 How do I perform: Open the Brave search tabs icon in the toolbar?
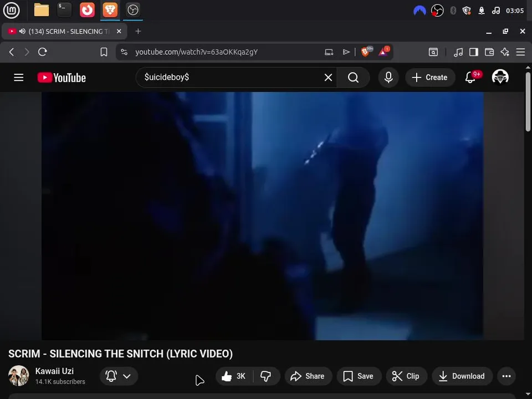point(433,52)
